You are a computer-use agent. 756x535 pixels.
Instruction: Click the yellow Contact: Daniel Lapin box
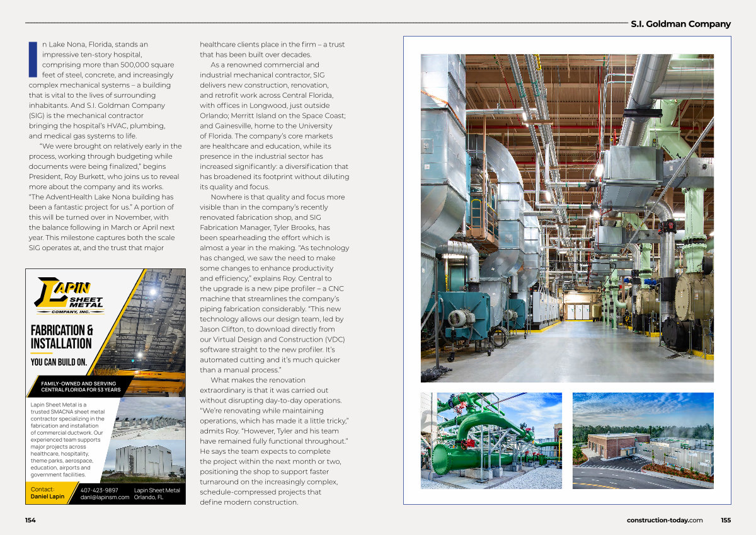point(52,493)
